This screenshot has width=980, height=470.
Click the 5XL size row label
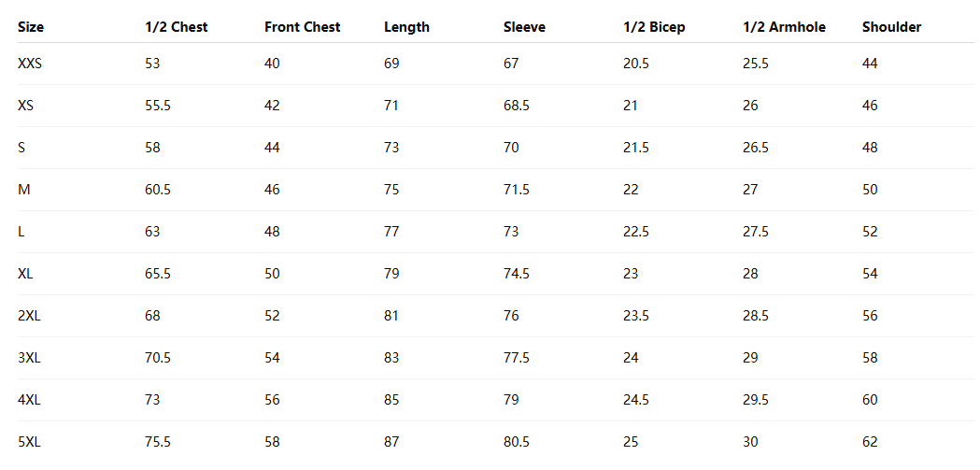(x=29, y=442)
